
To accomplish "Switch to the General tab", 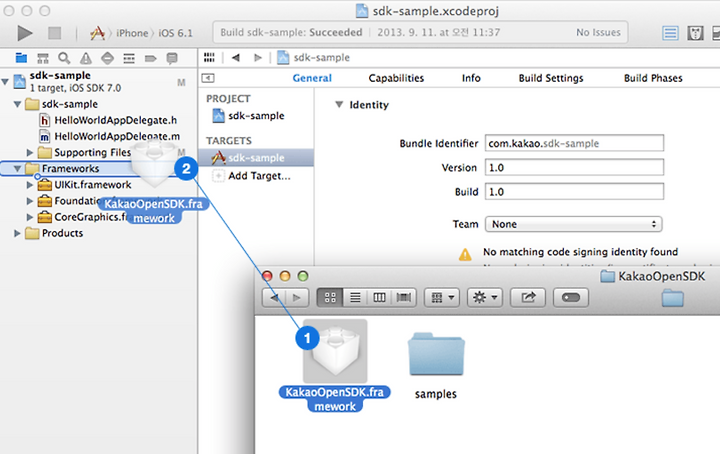I will tap(312, 78).
